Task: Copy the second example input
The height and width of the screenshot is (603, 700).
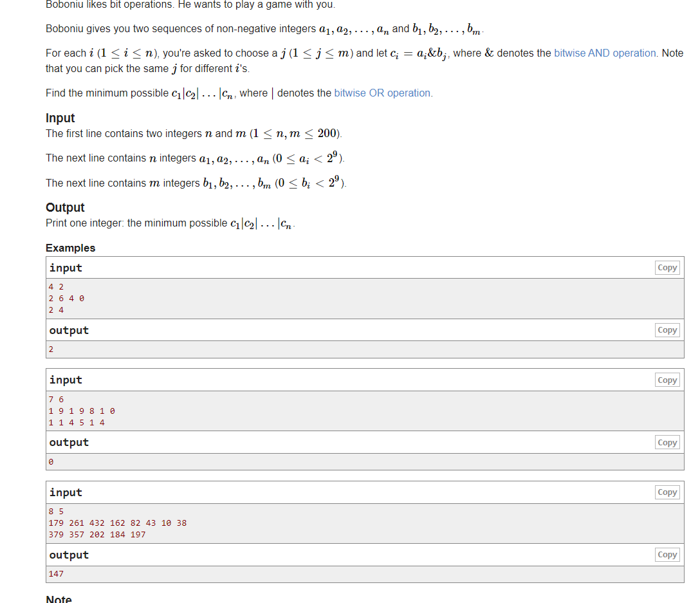Action: click(x=667, y=380)
